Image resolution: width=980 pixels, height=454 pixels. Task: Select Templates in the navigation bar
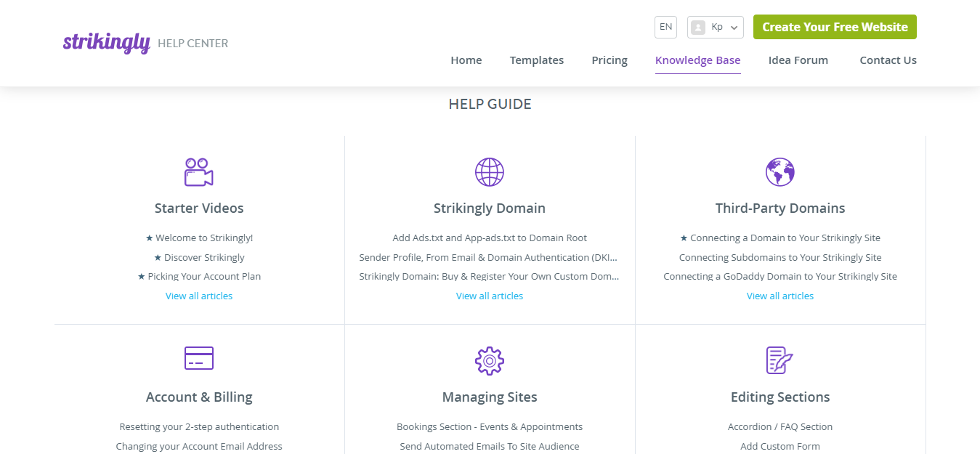click(x=536, y=60)
